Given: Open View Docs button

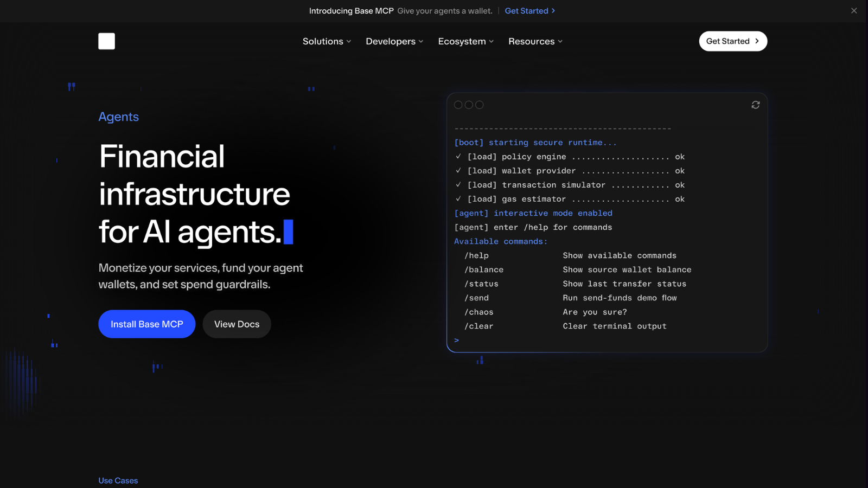Looking at the screenshot, I should 237,324.
